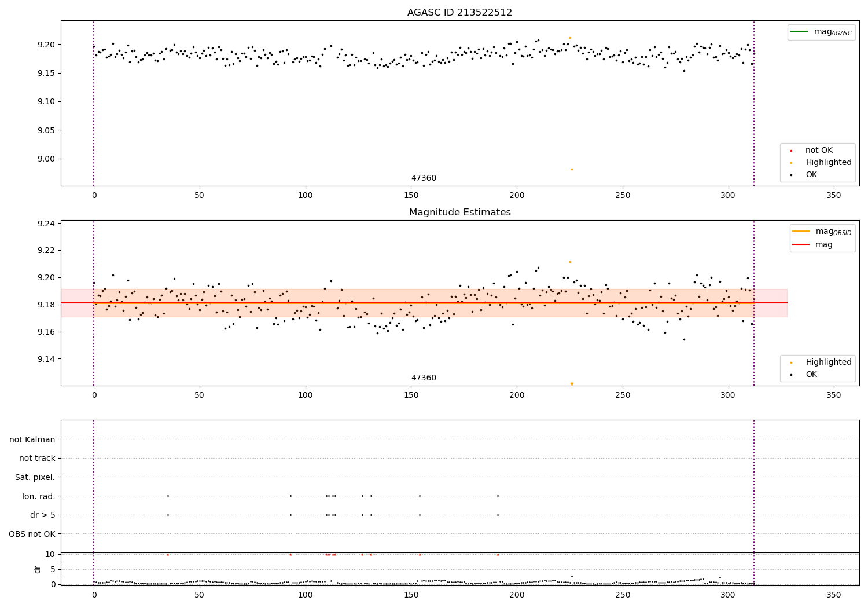Click tick label 10 on dr axis
The height and width of the screenshot is (608, 868).
(x=50, y=554)
